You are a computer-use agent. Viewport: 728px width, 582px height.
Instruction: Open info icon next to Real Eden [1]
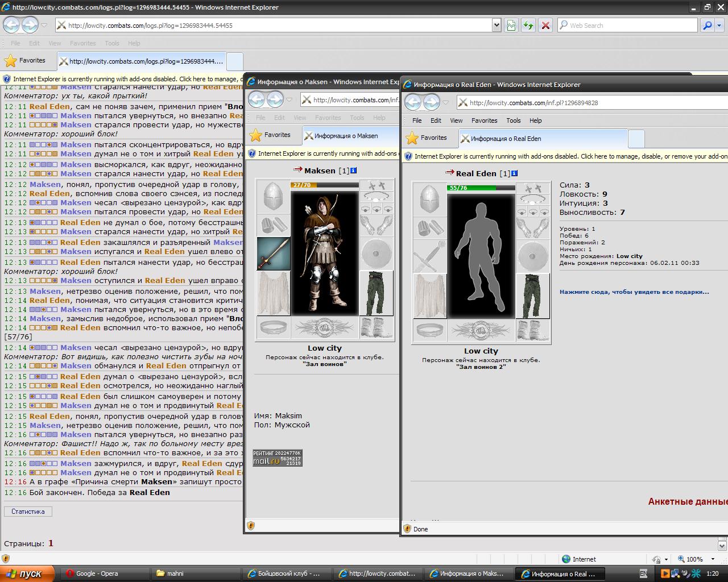(515, 173)
